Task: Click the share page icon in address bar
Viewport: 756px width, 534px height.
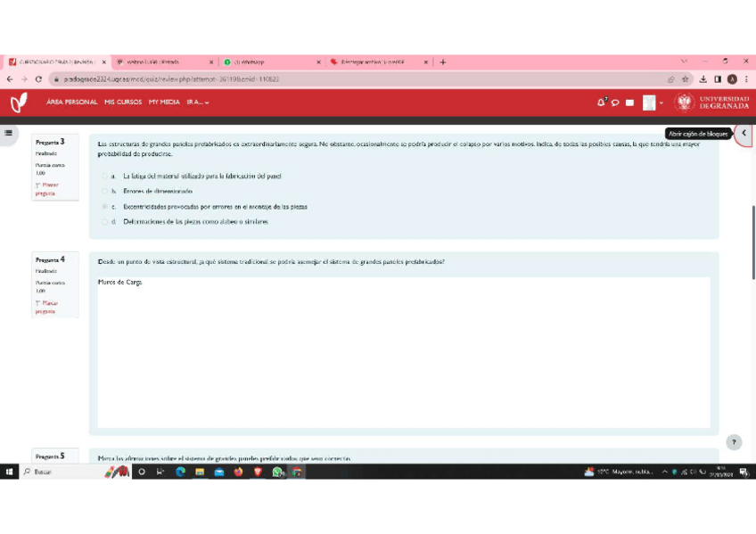Action: 670,79
